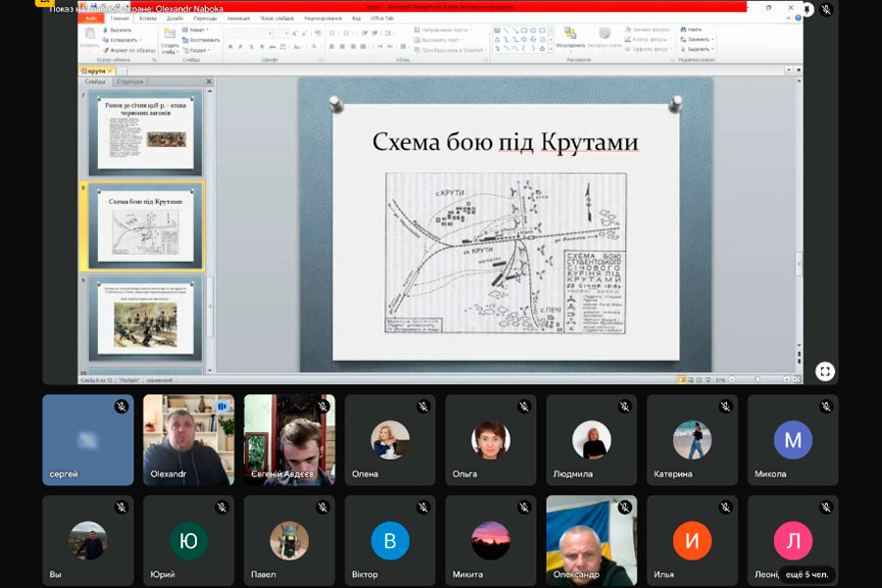Click the Файл button
882x588 pixels.
[x=91, y=19]
